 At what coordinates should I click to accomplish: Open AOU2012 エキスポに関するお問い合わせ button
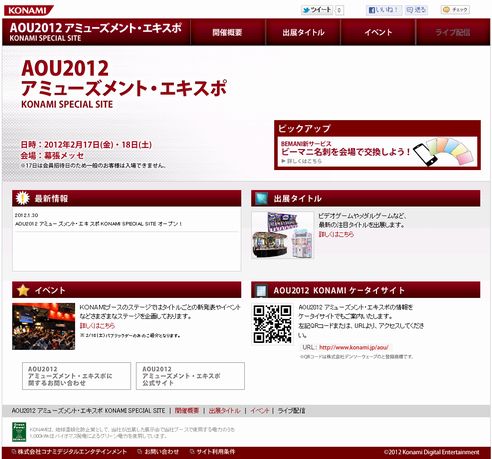click(76, 376)
